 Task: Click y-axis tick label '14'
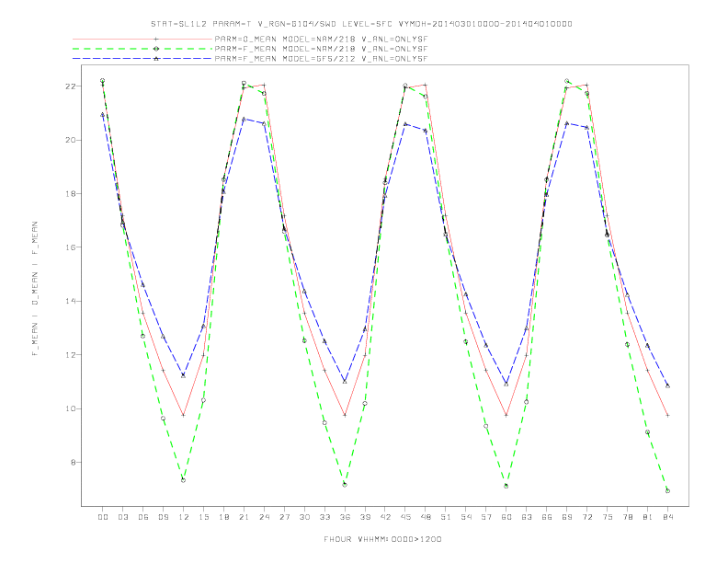tap(71, 301)
